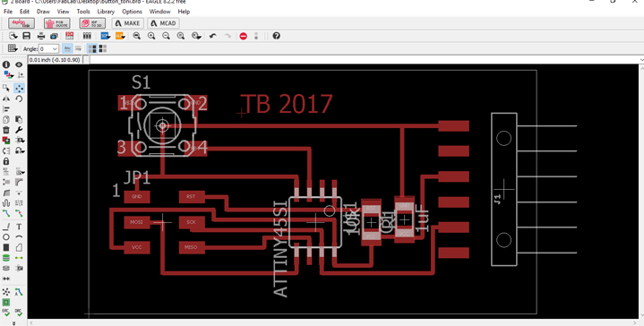Select the Align tool

[x=6, y=109]
